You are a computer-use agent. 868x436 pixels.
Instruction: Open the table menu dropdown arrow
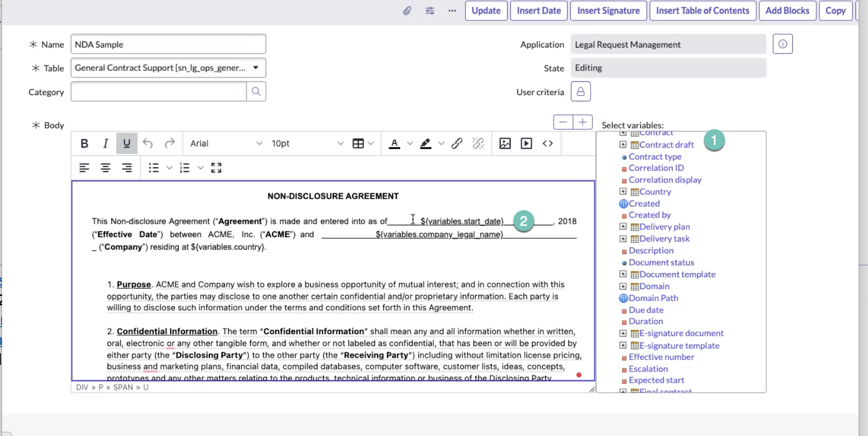click(x=371, y=143)
